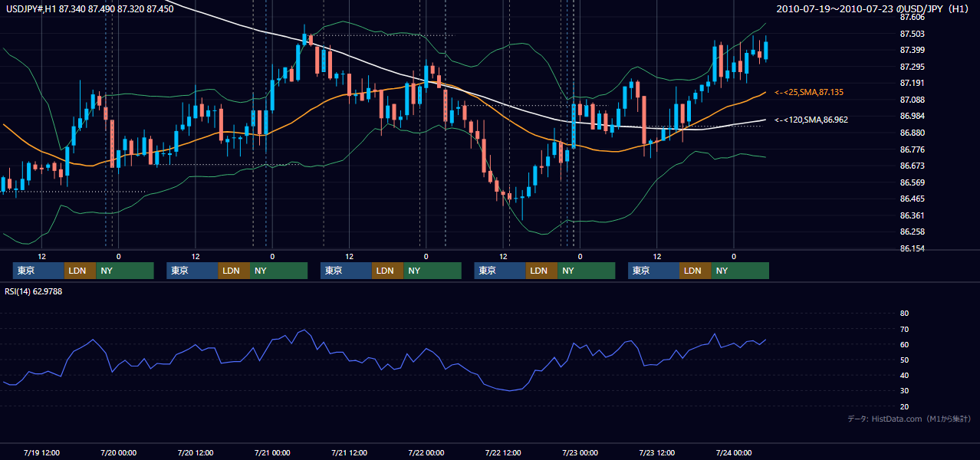980x460 pixels.
Task: Click RSI axis level 20
Action: 904,406
